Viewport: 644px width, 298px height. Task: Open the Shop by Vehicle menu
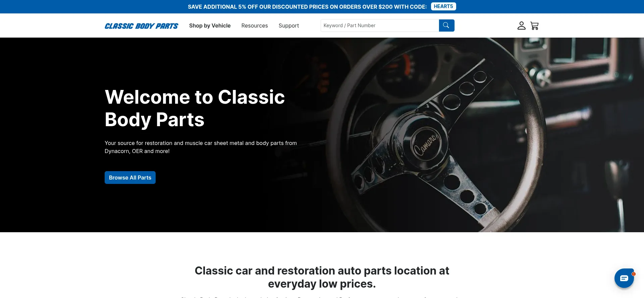point(210,26)
